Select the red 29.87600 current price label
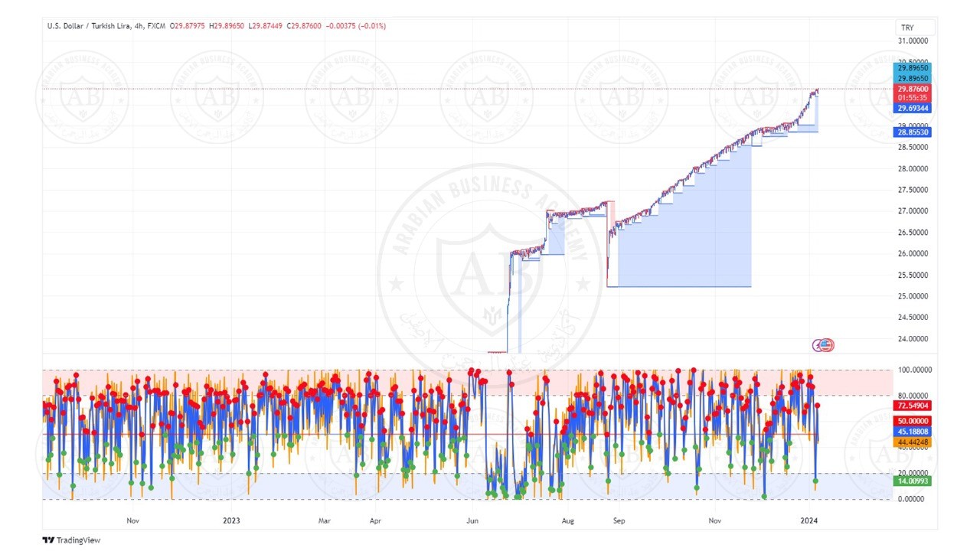The width and height of the screenshot is (980, 551). coord(913,89)
